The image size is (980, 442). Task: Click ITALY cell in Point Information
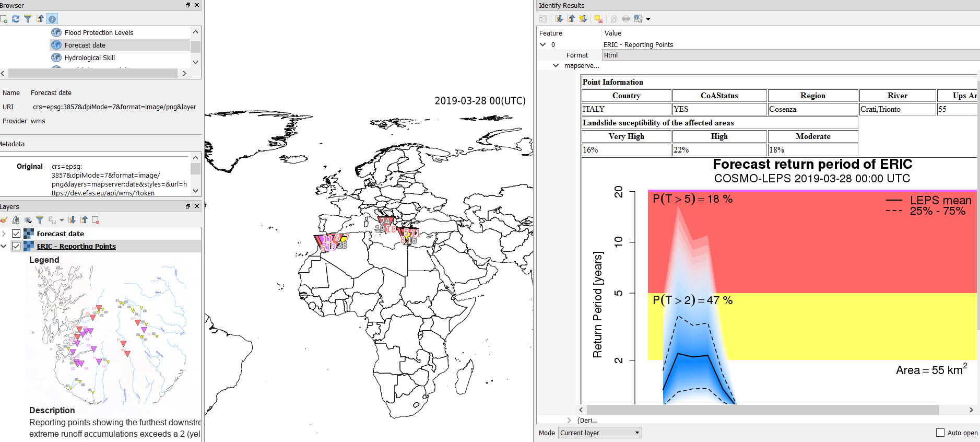click(627, 109)
